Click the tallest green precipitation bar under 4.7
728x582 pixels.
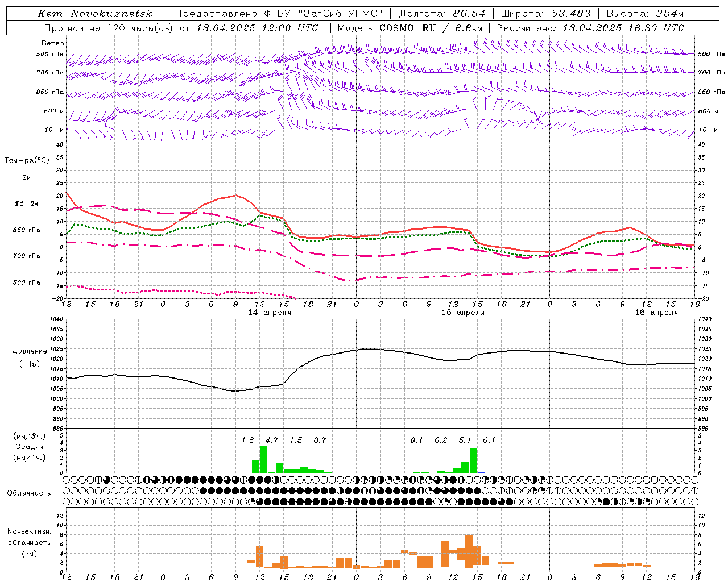(x=263, y=459)
